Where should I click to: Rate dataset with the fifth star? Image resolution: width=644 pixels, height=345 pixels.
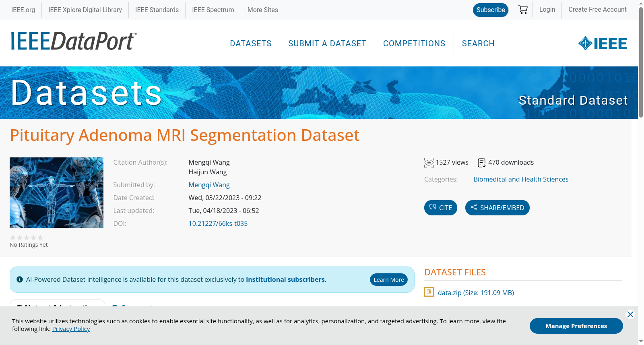tap(40, 238)
